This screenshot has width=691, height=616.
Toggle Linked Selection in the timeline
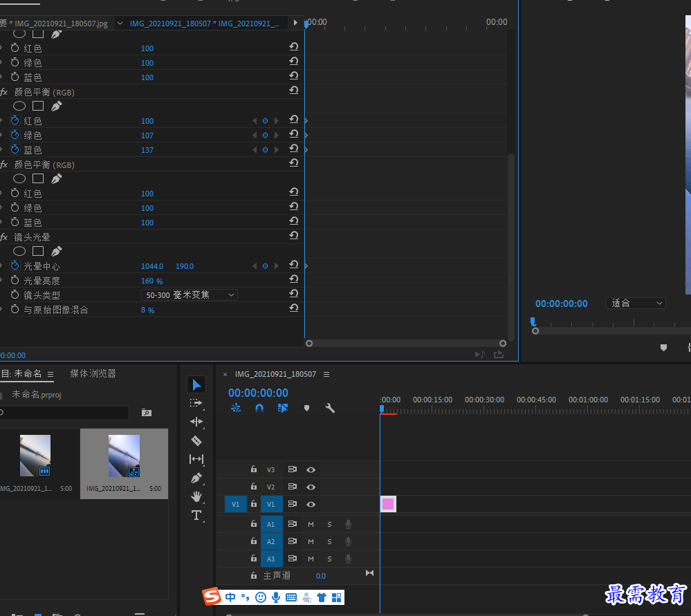(x=282, y=408)
